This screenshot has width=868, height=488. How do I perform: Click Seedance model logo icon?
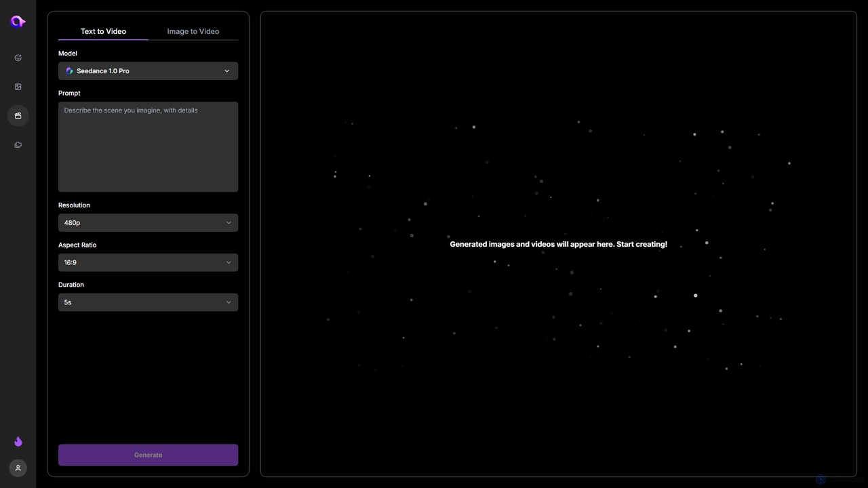click(x=69, y=71)
